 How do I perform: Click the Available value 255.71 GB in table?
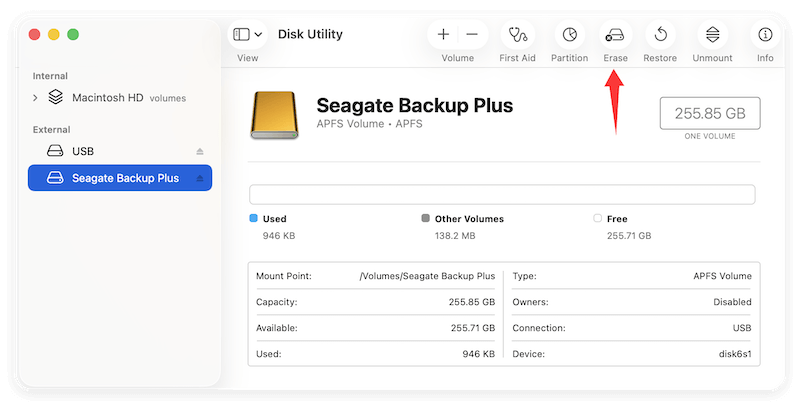click(473, 328)
